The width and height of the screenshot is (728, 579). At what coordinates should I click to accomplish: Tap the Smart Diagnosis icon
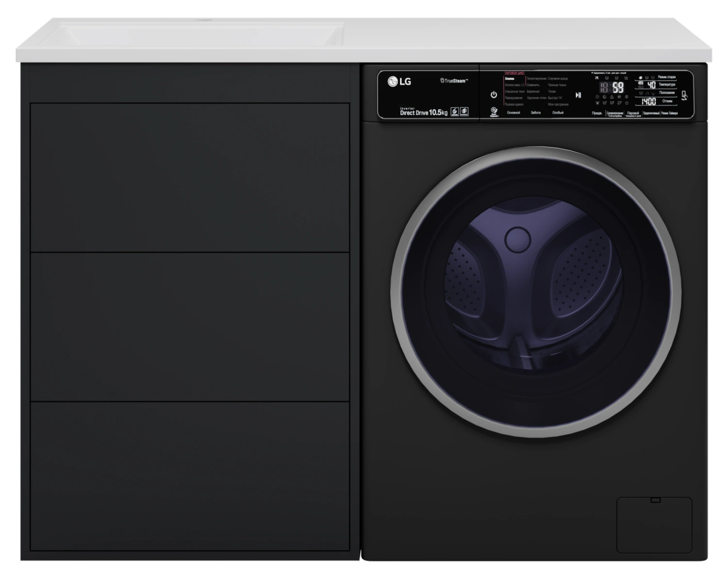(494, 112)
